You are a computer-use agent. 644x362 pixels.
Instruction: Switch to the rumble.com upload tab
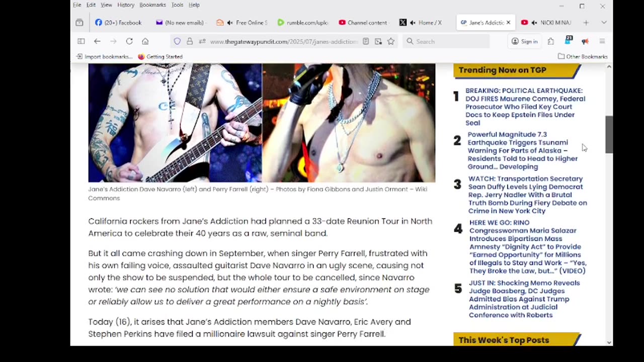tap(302, 23)
